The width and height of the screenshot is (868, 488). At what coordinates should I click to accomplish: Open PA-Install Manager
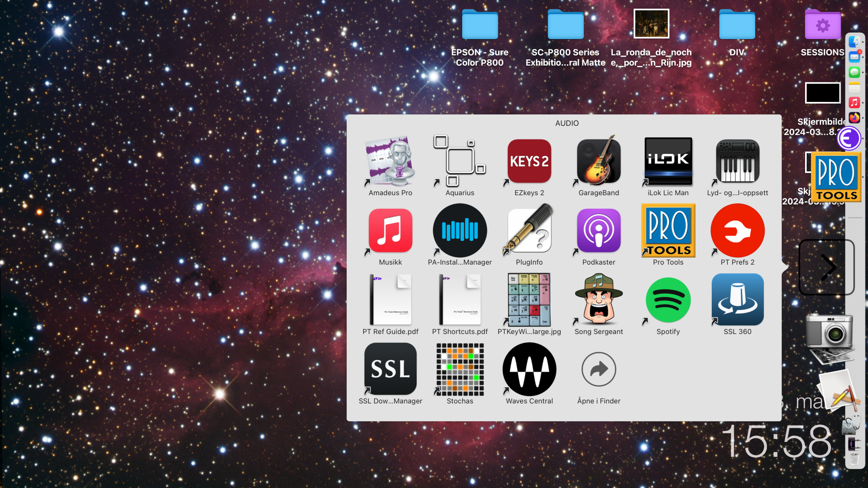[460, 230]
